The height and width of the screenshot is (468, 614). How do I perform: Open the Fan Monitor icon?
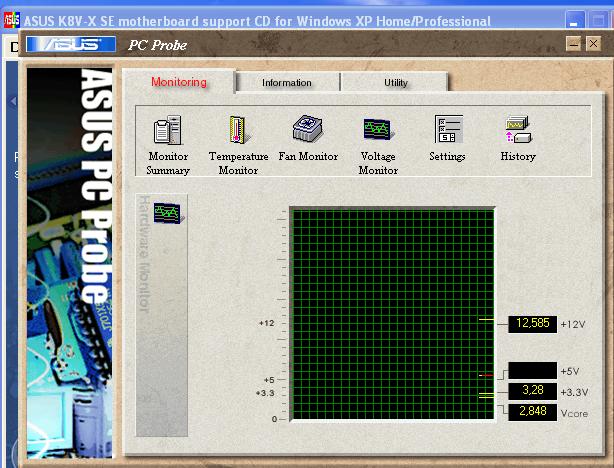(308, 128)
